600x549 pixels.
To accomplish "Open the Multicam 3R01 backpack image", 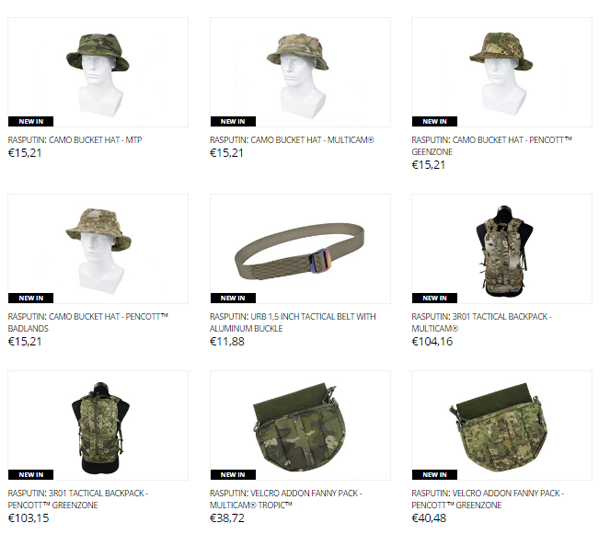I will click(x=502, y=249).
